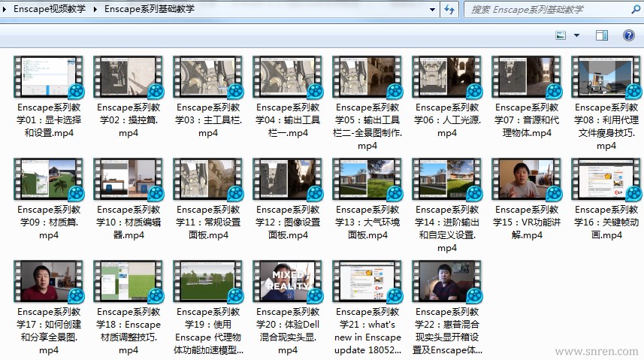Click file name 学16：关键帧动画.mp4

click(x=606, y=222)
